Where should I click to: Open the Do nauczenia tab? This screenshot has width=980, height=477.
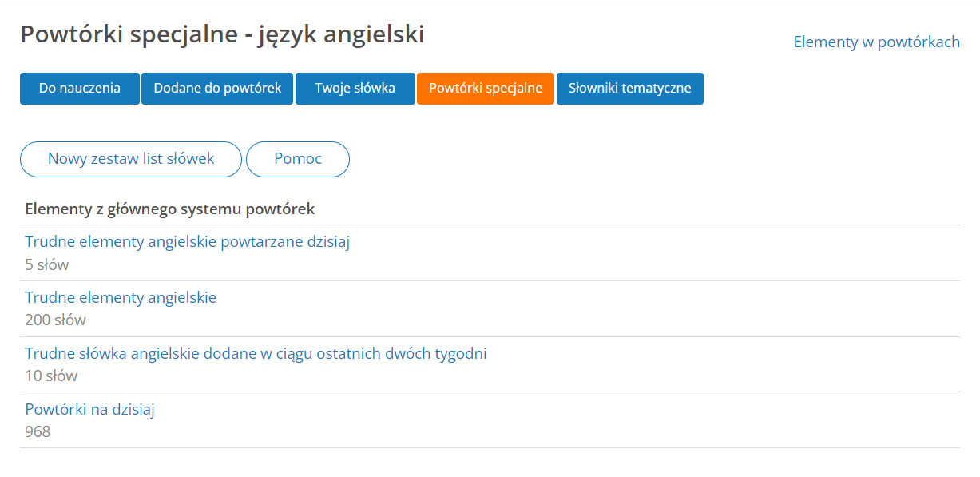[80, 89]
